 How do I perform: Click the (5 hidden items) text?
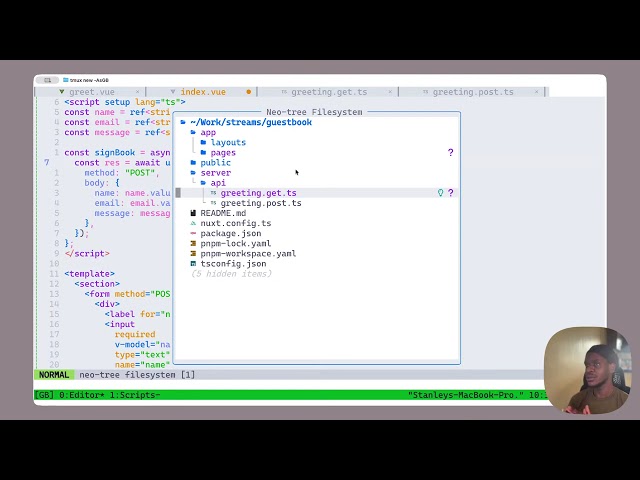231,274
